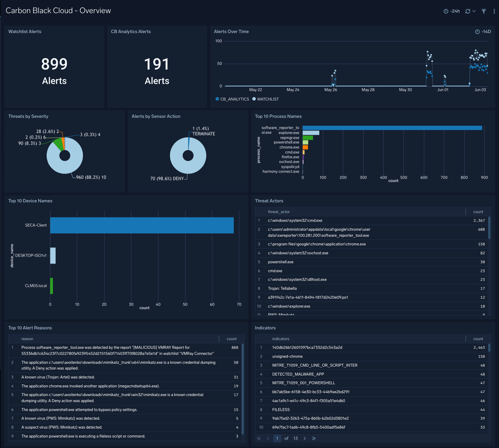This screenshot has height=448, width=499.
Task: Advance to next Indicators page with arrow icon
Action: pyautogui.click(x=305, y=438)
